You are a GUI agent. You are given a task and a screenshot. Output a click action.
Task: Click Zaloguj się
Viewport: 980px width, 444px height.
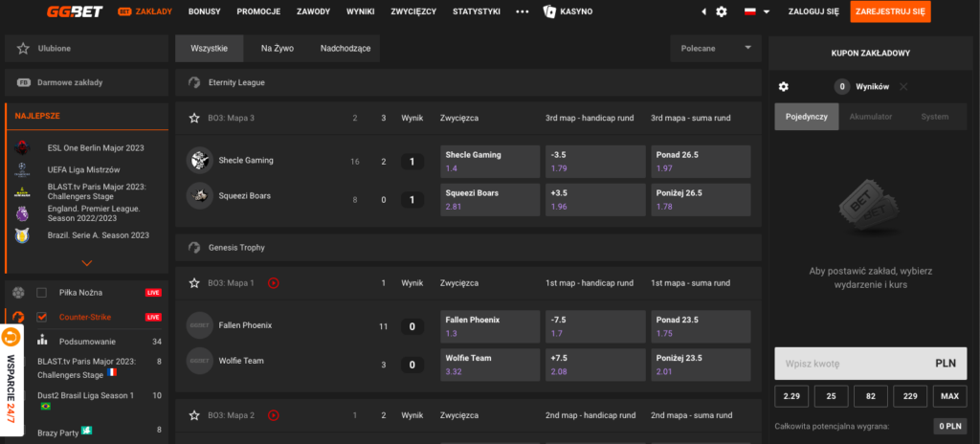pyautogui.click(x=813, y=11)
